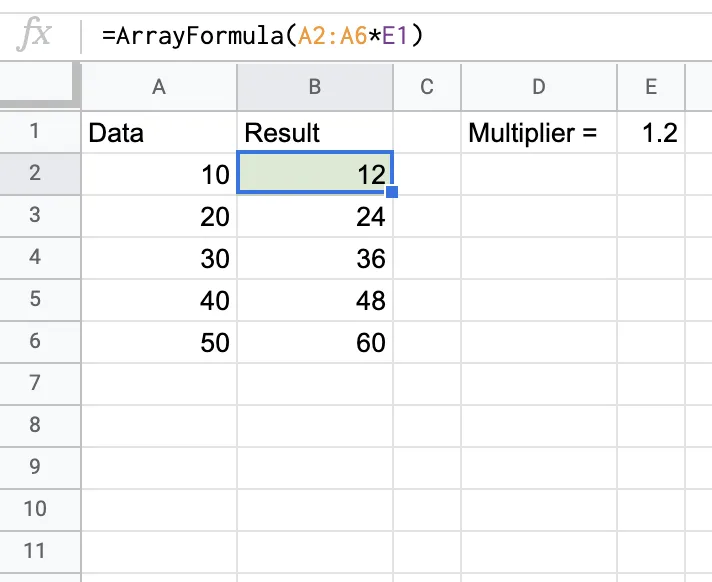Select row 7 header
Viewport: 712px width, 582px height.
[x=36, y=383]
